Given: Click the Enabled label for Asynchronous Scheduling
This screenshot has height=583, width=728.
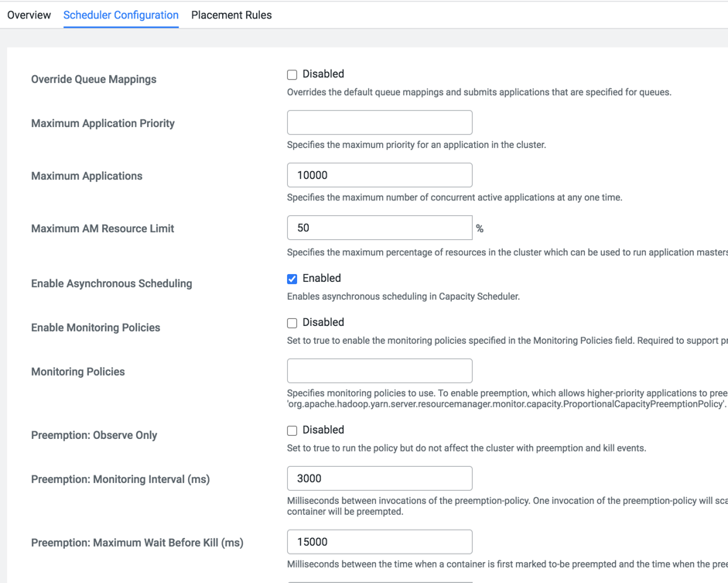Looking at the screenshot, I should (322, 278).
